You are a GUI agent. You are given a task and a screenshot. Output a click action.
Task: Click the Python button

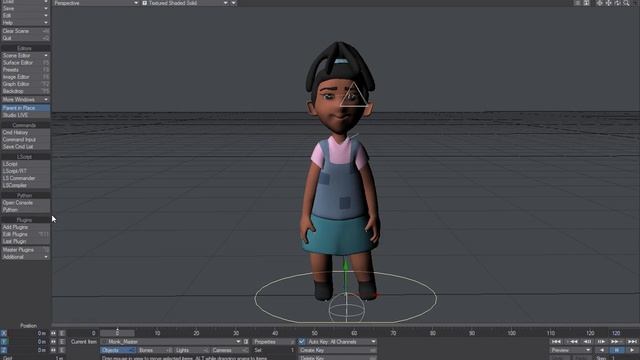25,210
